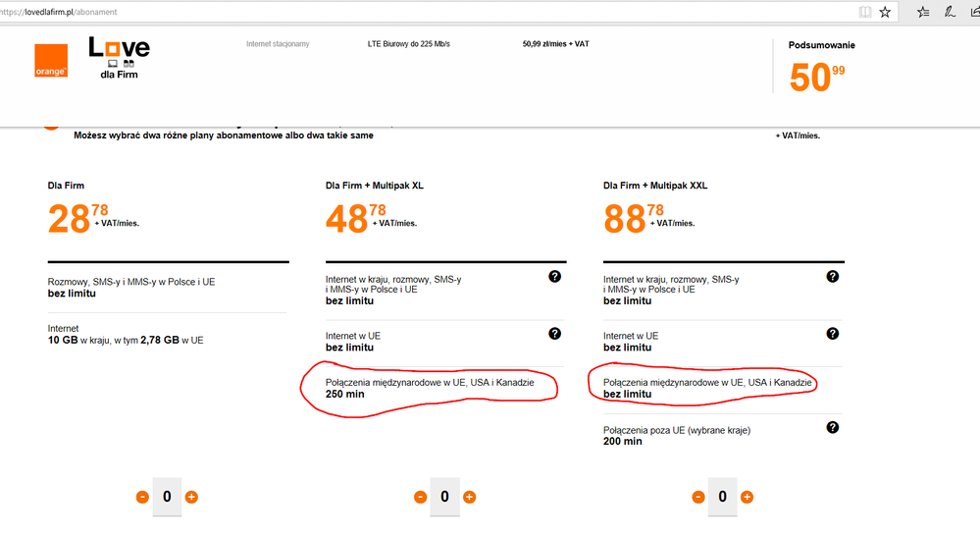The image size is (980, 539).
Task: Decrease quantity of Multipak XXL plan
Action: point(698,497)
